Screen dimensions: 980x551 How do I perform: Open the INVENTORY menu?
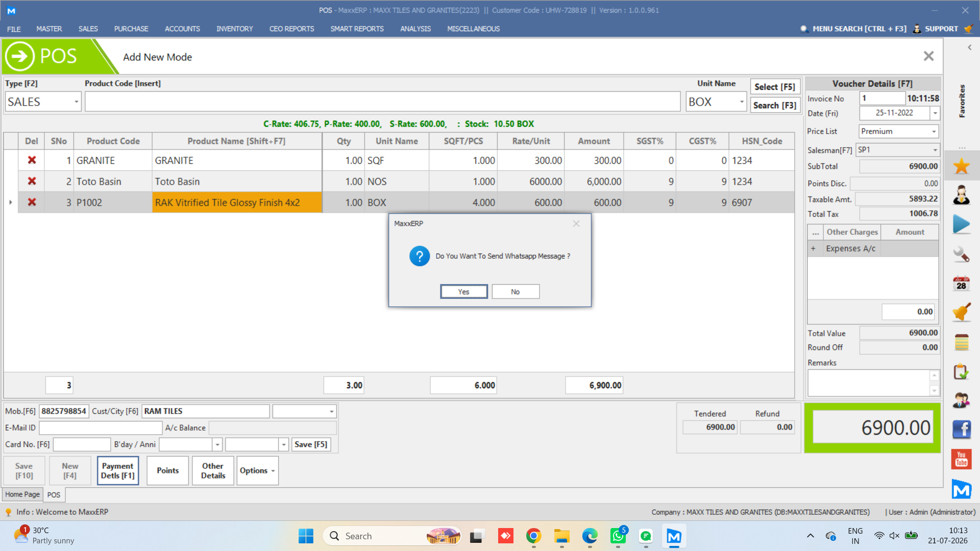tap(234, 29)
